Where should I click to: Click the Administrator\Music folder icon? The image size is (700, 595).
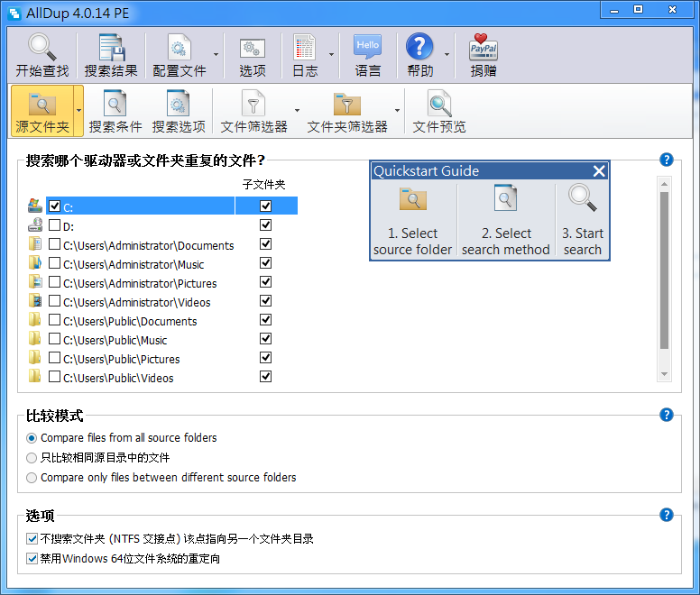point(35,262)
